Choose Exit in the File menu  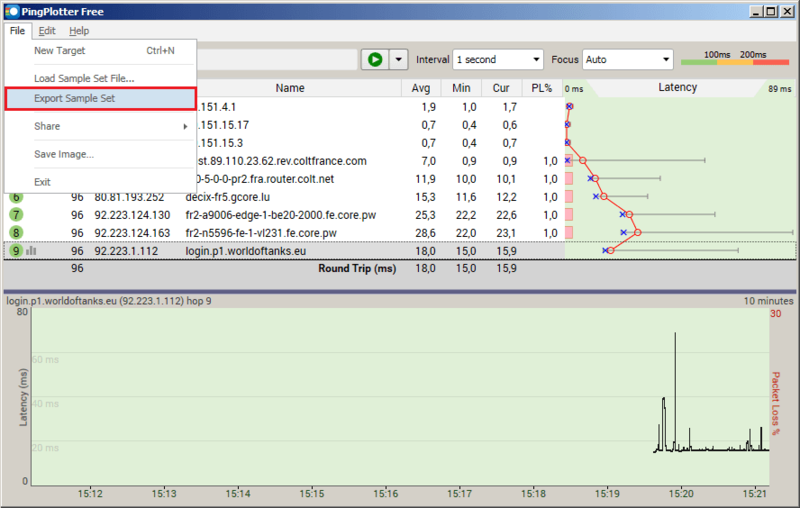coord(42,182)
